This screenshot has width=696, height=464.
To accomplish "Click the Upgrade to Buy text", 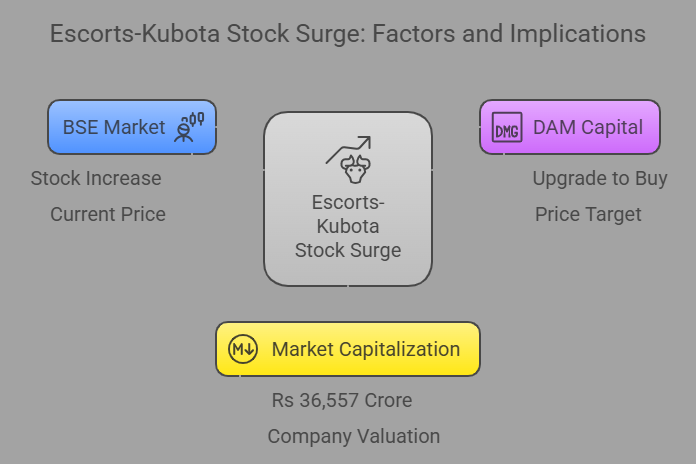I will [600, 179].
